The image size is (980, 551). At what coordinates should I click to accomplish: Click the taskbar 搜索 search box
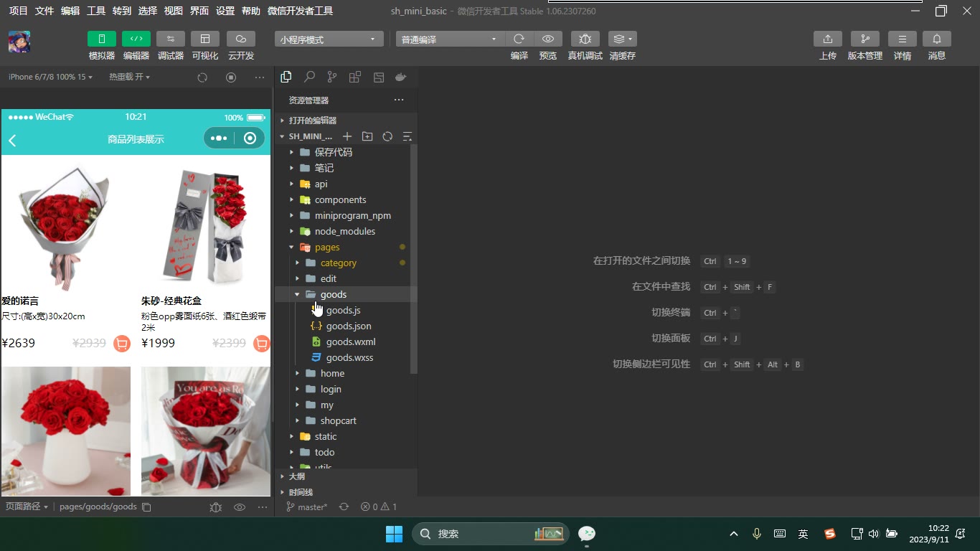(491, 534)
